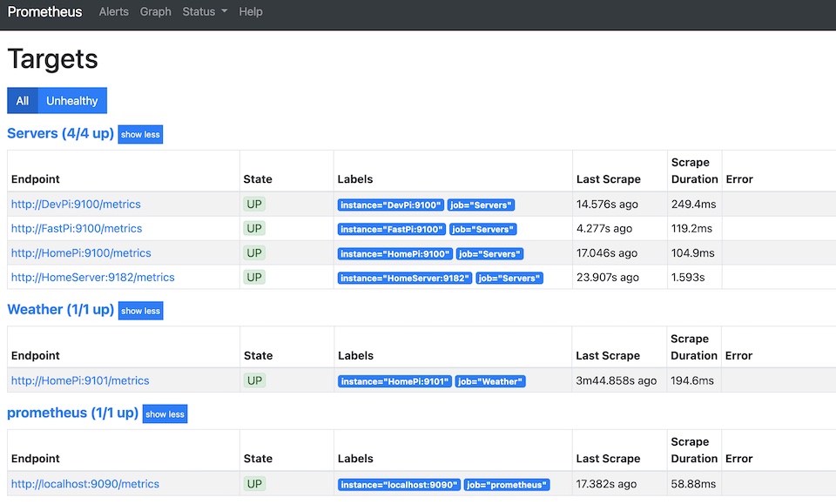Viewport: 836px width, 504px height.
Task: Click the Labels column header in Servers table
Action: (355, 179)
